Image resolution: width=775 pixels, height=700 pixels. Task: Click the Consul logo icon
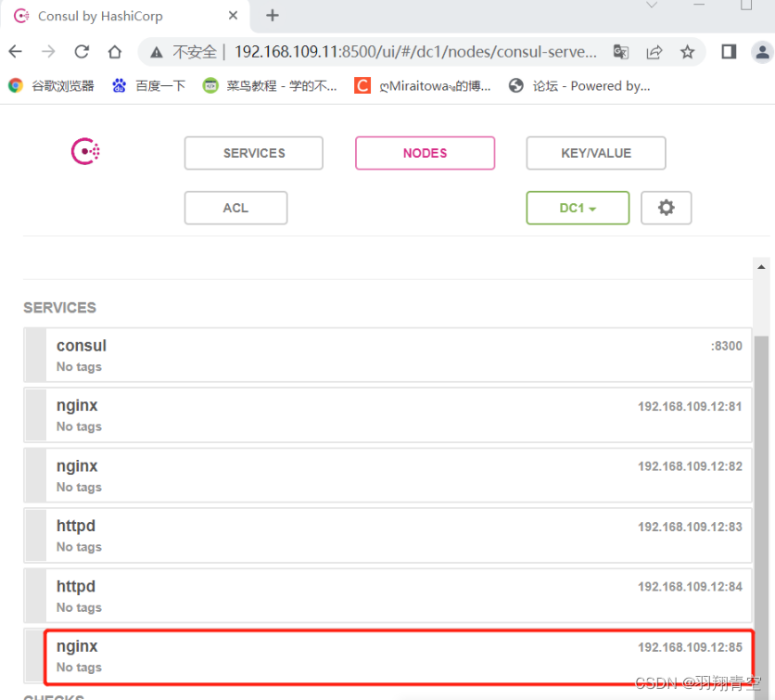click(85, 151)
